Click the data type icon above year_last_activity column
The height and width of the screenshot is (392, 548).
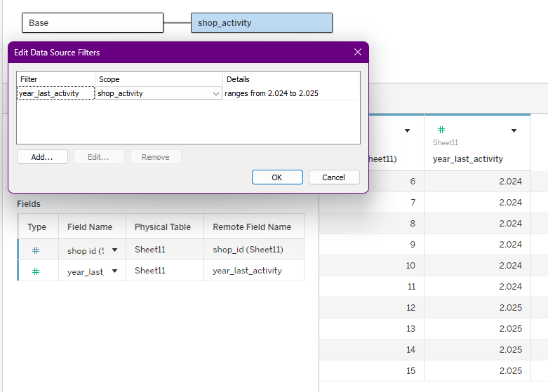tap(441, 130)
